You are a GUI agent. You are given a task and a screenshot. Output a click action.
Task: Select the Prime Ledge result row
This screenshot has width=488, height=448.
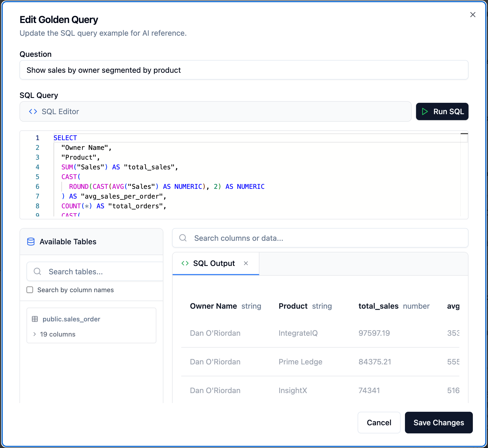tap(298, 362)
